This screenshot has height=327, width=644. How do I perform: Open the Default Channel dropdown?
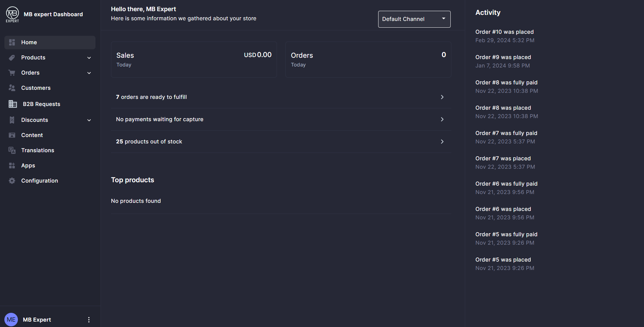(414, 19)
